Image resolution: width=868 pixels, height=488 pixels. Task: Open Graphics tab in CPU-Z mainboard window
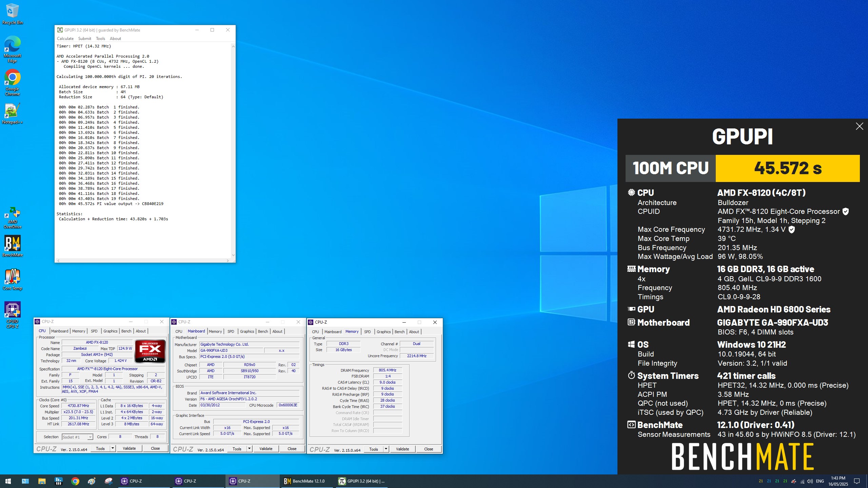click(x=247, y=331)
